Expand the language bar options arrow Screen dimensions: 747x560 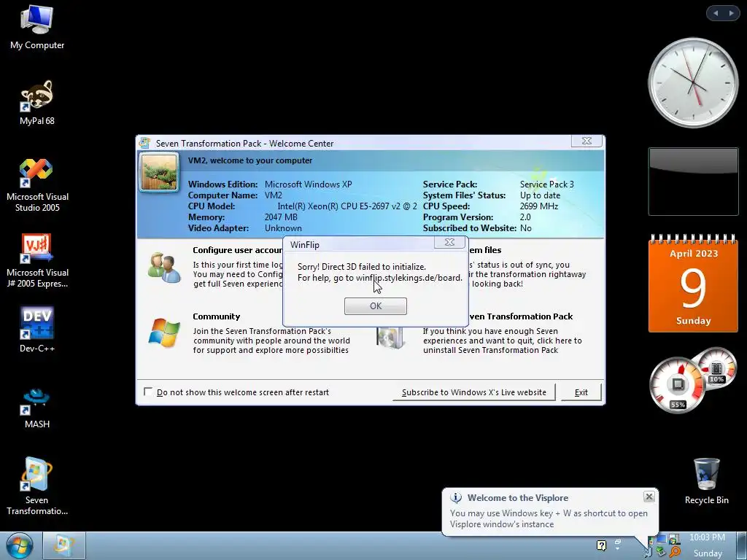tap(617, 548)
